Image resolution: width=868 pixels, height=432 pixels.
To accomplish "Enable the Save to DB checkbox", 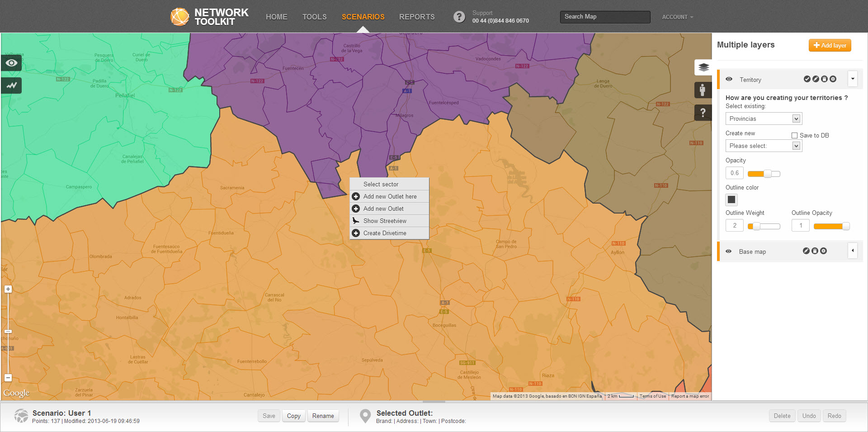I will (x=794, y=135).
